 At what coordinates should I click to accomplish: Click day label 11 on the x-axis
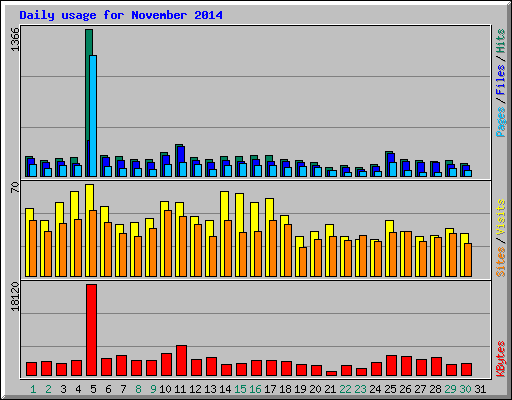(x=180, y=389)
